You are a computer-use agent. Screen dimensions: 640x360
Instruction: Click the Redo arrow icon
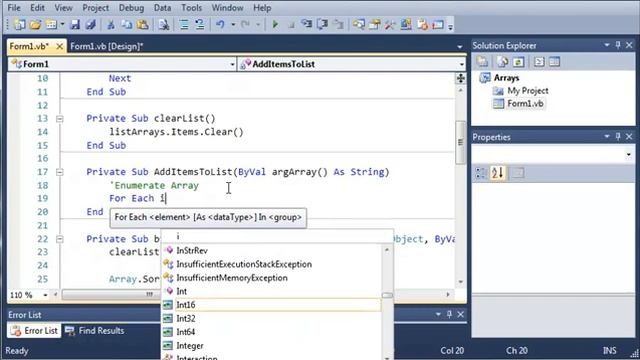[x=245, y=25]
